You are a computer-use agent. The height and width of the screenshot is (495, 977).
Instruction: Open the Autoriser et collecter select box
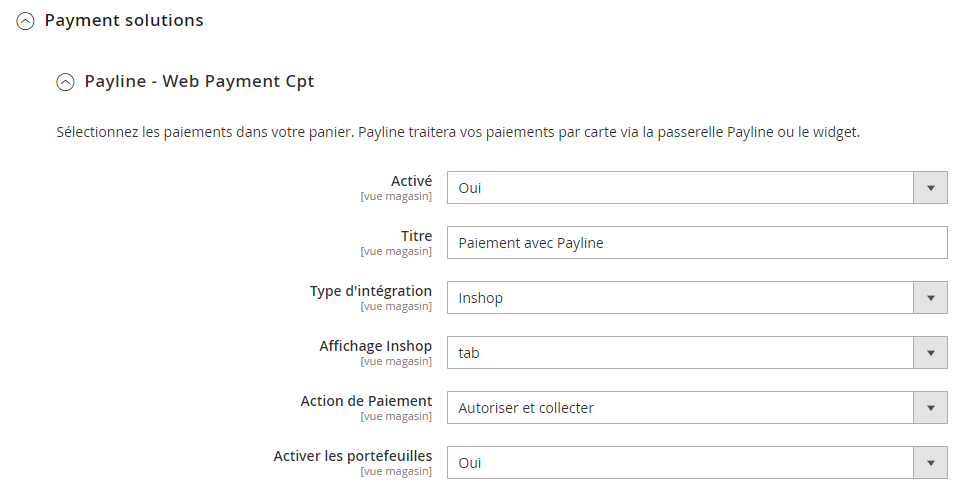pos(680,407)
